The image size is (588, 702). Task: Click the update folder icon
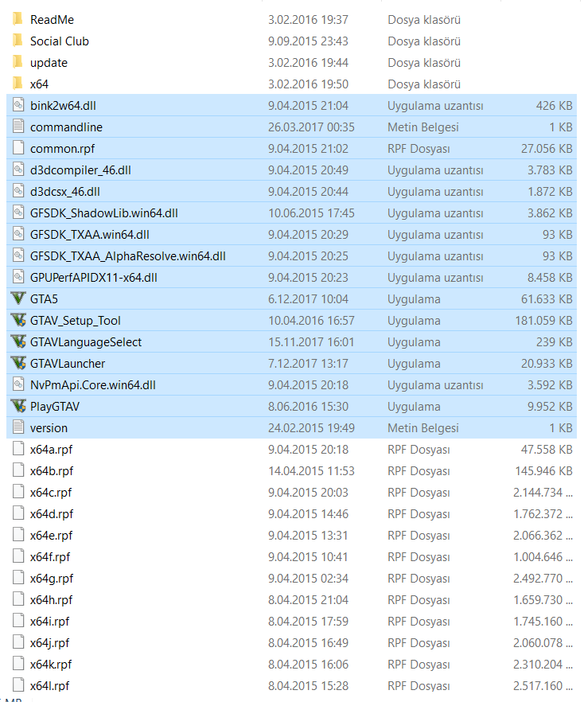click(x=18, y=62)
